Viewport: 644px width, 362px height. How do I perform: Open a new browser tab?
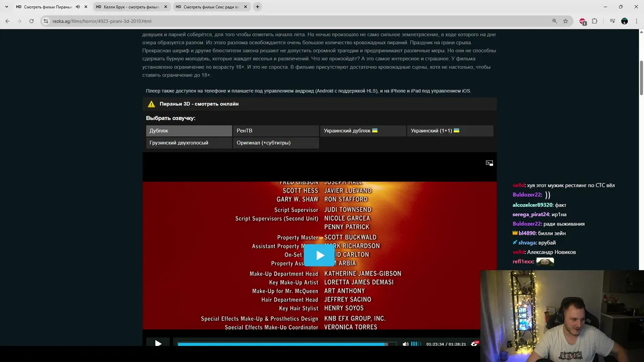pyautogui.click(x=258, y=7)
